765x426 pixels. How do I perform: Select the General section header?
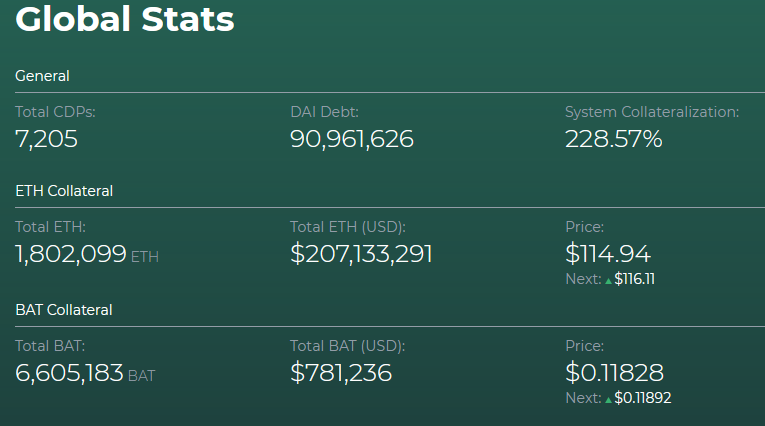42,76
